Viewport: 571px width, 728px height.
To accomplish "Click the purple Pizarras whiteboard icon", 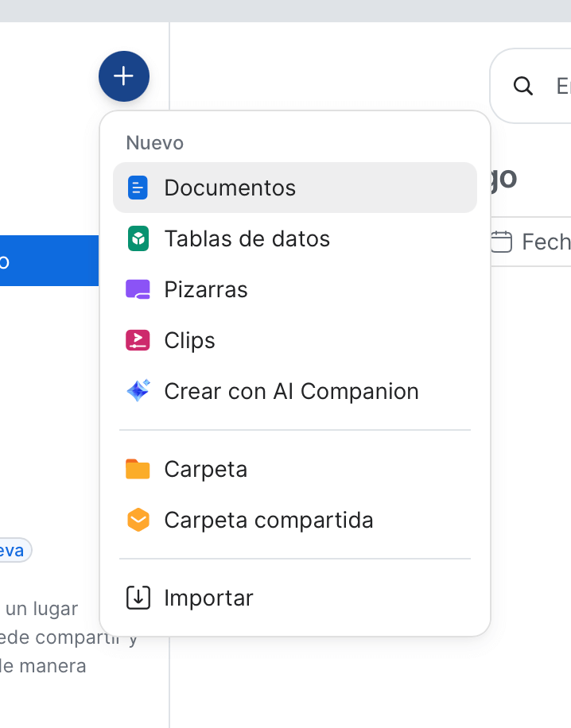I will pos(138,289).
